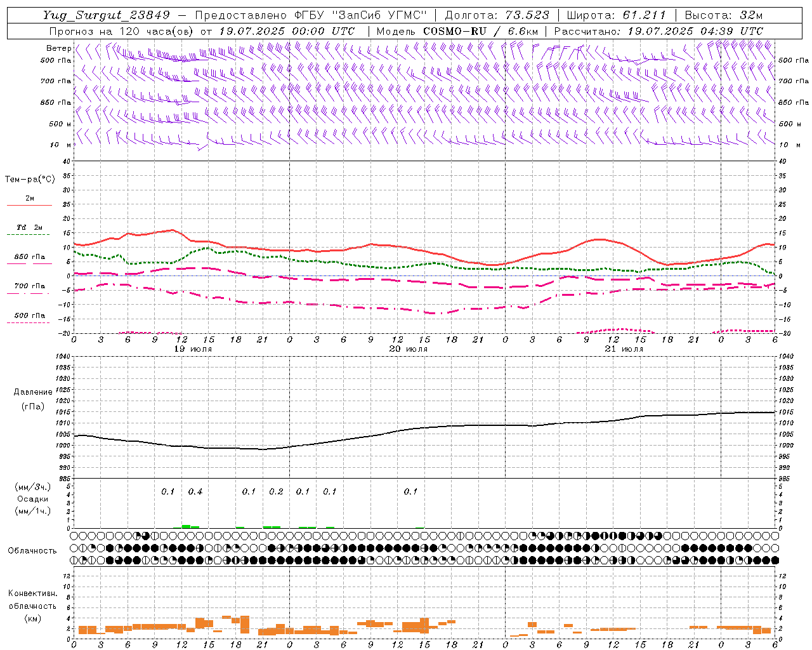Select the Тем-ра(°C) temperature axis label

point(30,180)
